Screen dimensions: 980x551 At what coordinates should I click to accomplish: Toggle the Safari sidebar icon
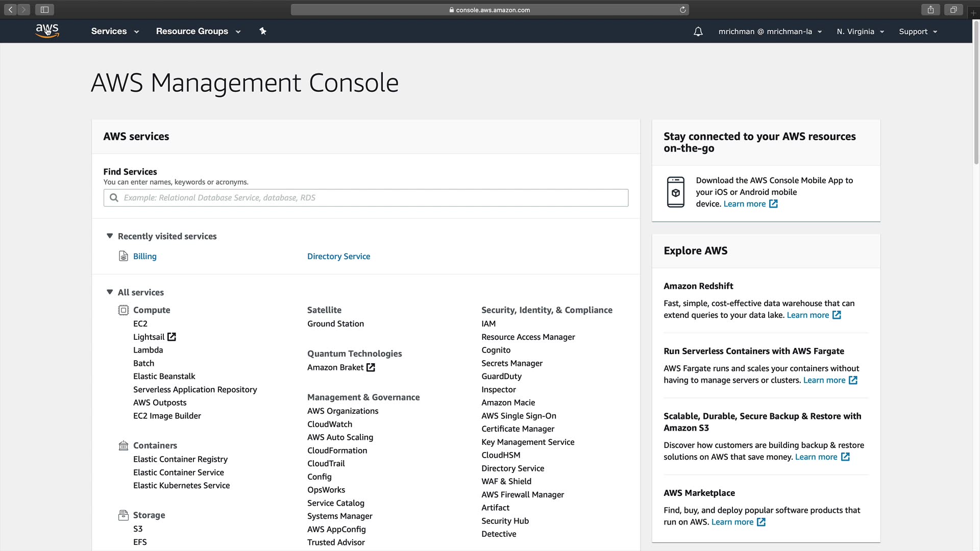coord(44,10)
